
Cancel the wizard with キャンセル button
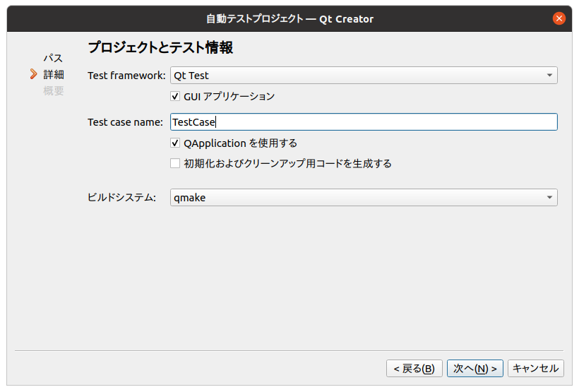coord(535,369)
